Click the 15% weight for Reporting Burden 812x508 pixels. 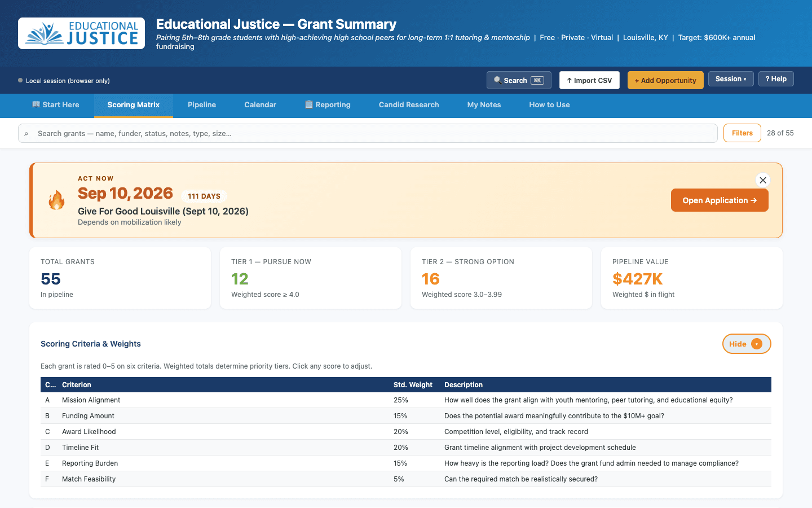(400, 463)
